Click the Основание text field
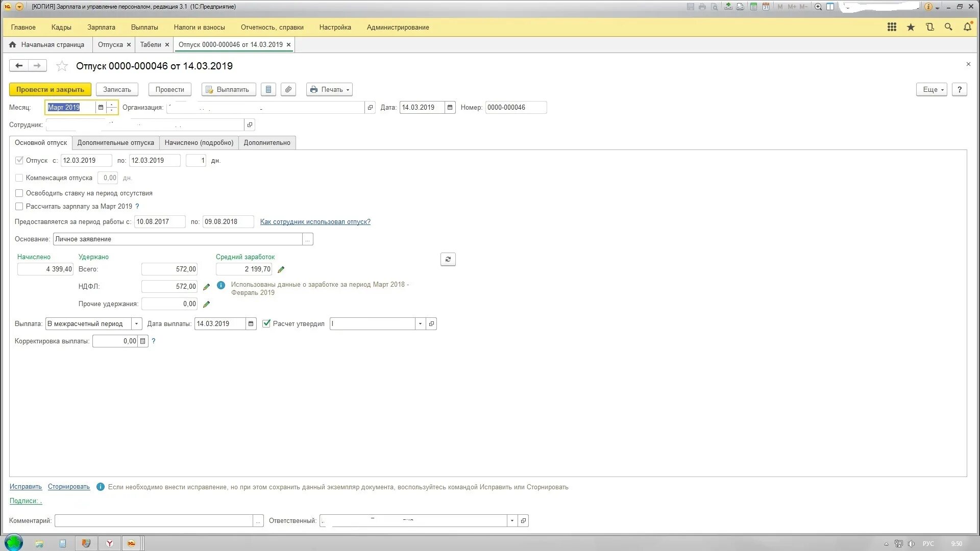This screenshot has height=551, width=980. [x=178, y=239]
